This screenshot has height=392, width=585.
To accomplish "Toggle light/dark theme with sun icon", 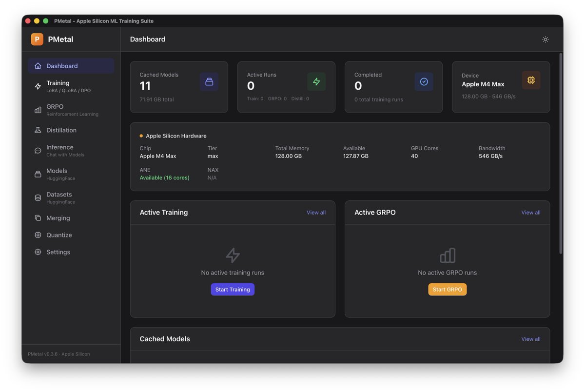I will [x=546, y=39].
